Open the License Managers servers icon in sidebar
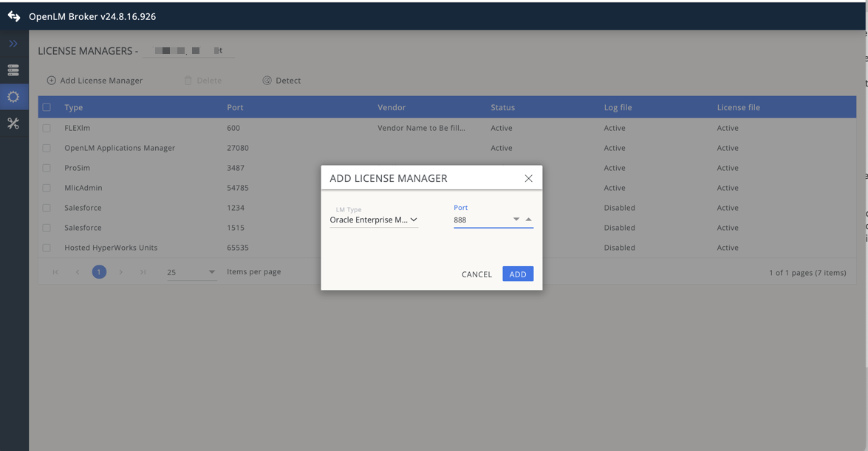 13,69
